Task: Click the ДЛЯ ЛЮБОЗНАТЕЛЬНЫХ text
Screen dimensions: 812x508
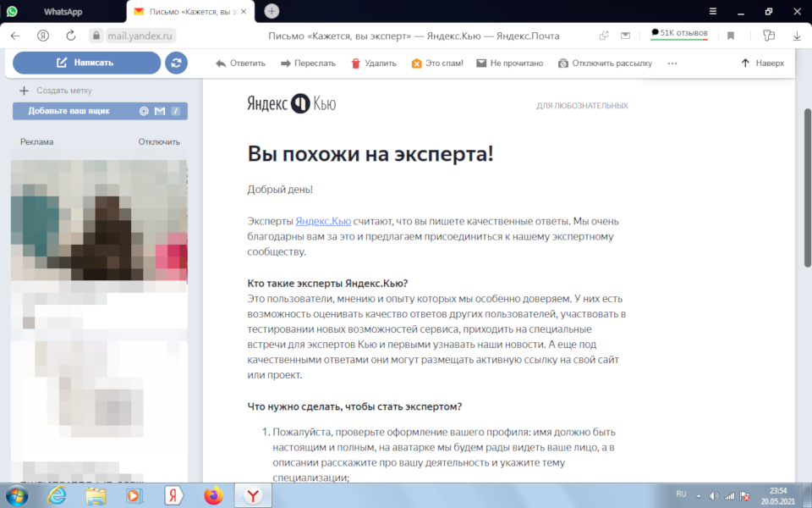Action: (582, 106)
